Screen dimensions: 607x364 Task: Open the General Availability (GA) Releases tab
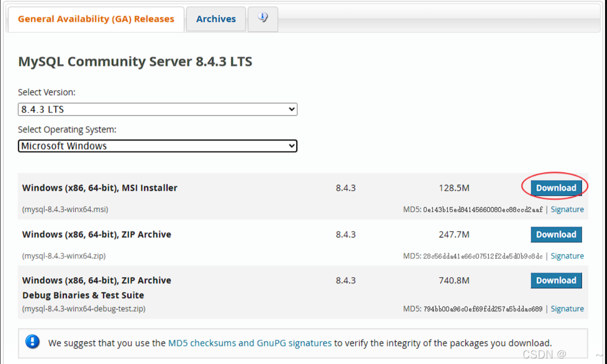[x=96, y=19]
